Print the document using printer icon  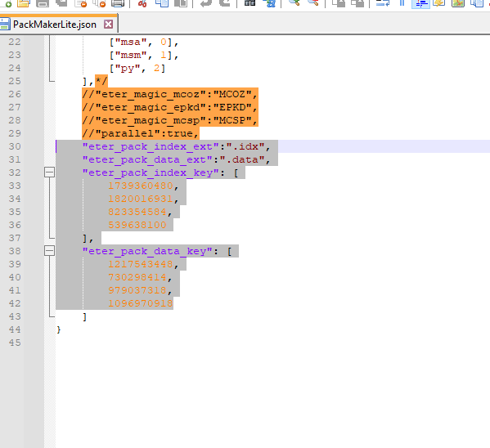(118, 3)
